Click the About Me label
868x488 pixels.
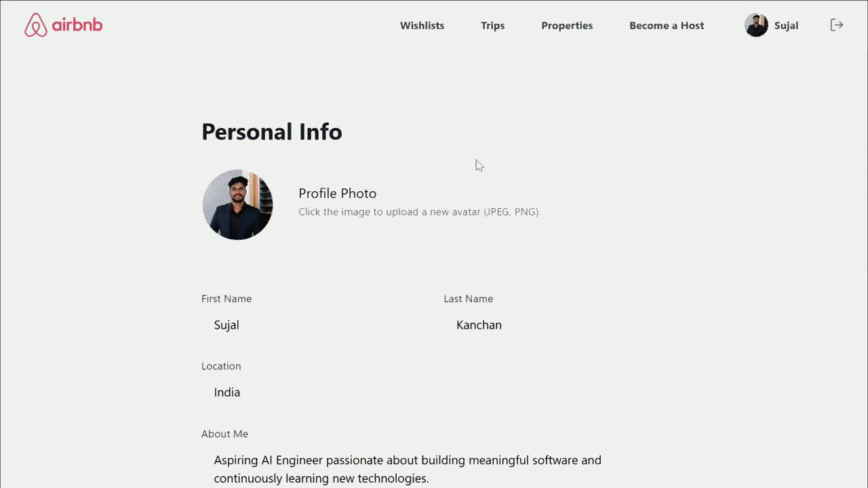[x=225, y=434]
